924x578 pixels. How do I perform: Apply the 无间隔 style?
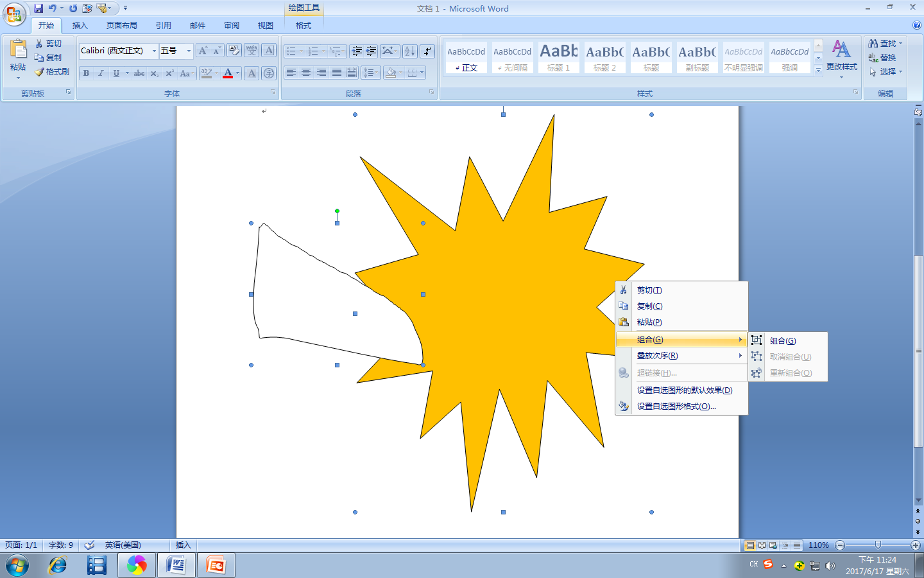(513, 58)
